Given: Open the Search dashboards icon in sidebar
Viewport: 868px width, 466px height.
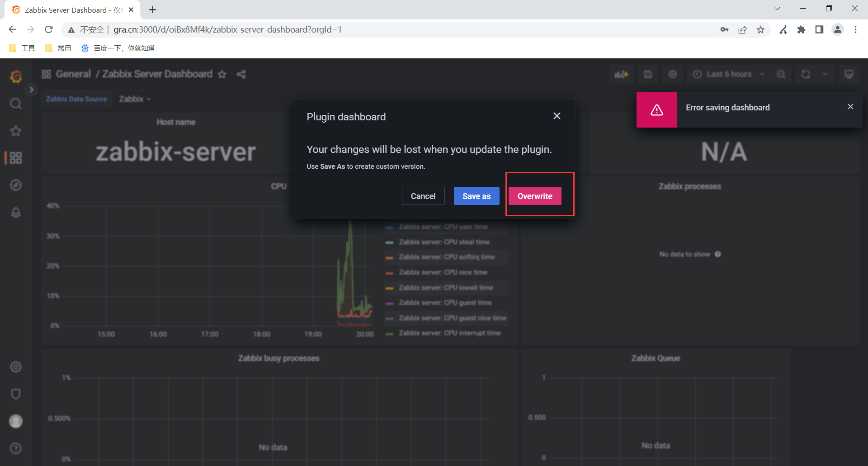Looking at the screenshot, I should tap(16, 104).
